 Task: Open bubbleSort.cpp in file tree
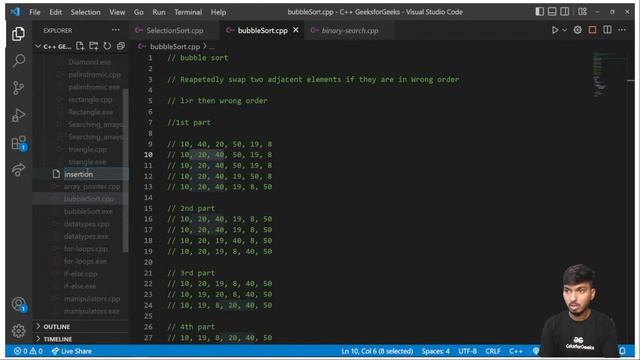(89, 199)
